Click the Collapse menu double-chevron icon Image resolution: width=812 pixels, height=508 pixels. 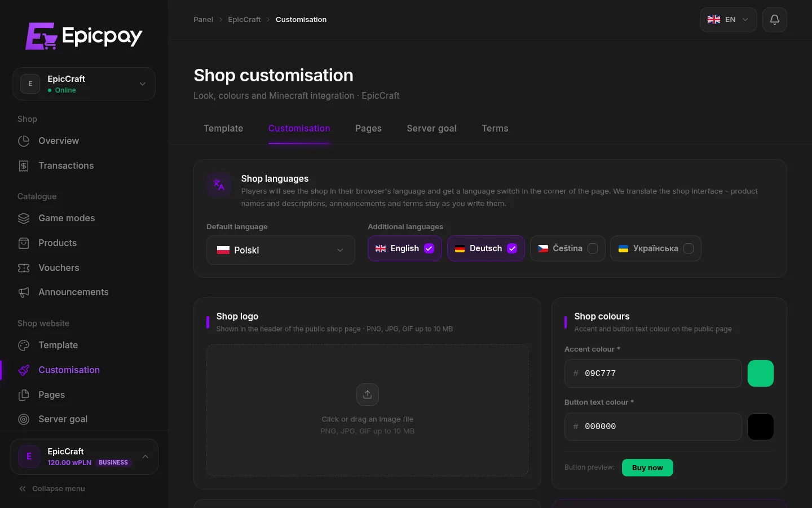(x=23, y=489)
